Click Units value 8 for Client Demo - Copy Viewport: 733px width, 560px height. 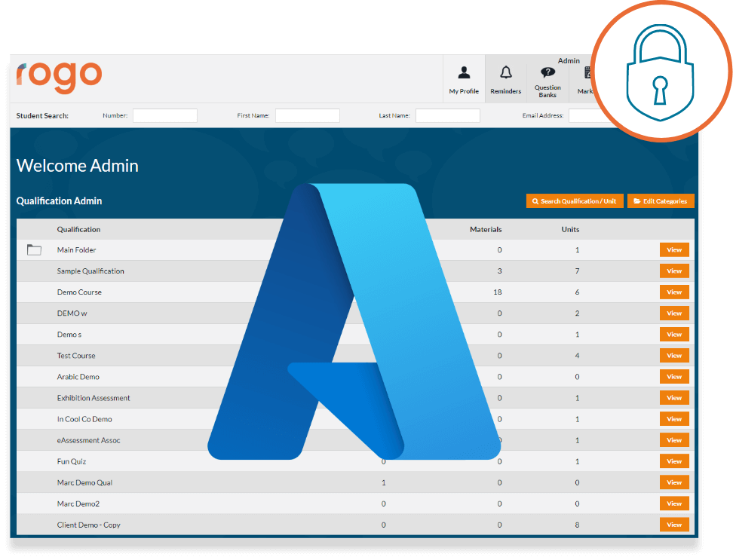point(578,525)
